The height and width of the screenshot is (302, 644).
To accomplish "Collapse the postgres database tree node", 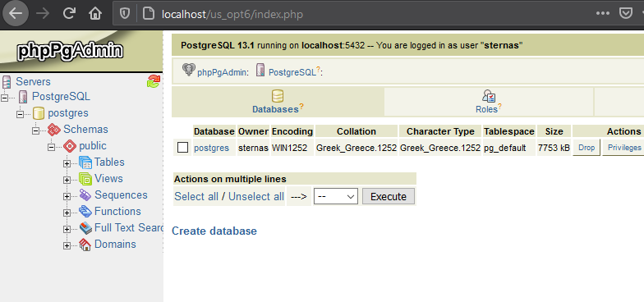I will [x=20, y=114].
